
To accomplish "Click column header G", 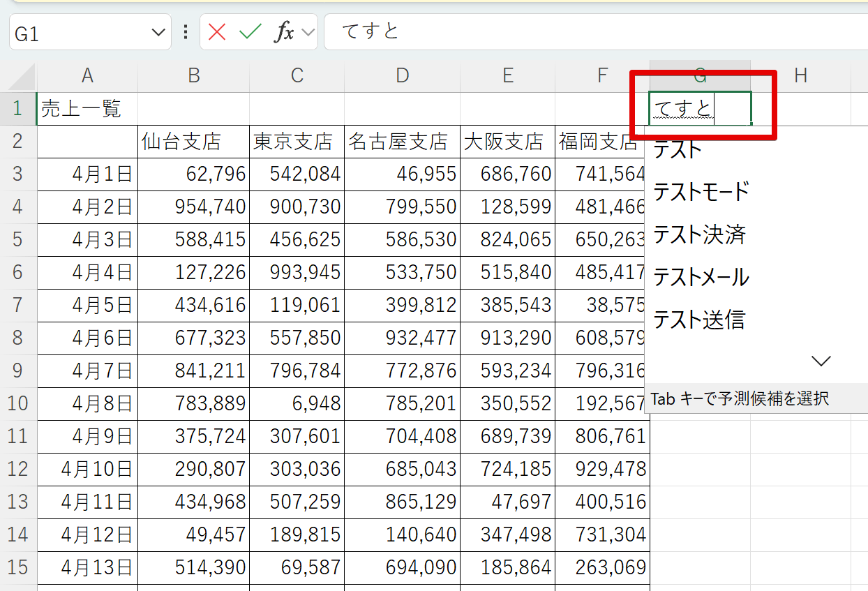I will click(x=699, y=76).
